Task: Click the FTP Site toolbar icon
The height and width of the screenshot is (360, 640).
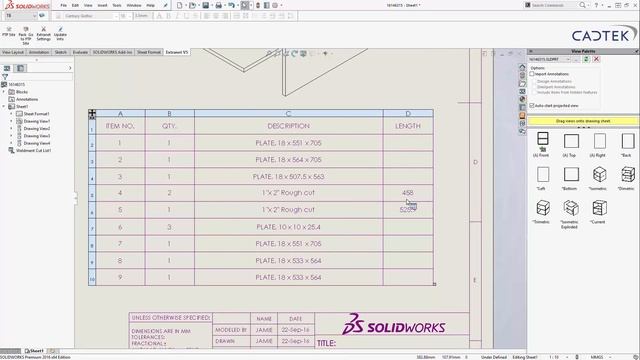Action: pos(9,32)
